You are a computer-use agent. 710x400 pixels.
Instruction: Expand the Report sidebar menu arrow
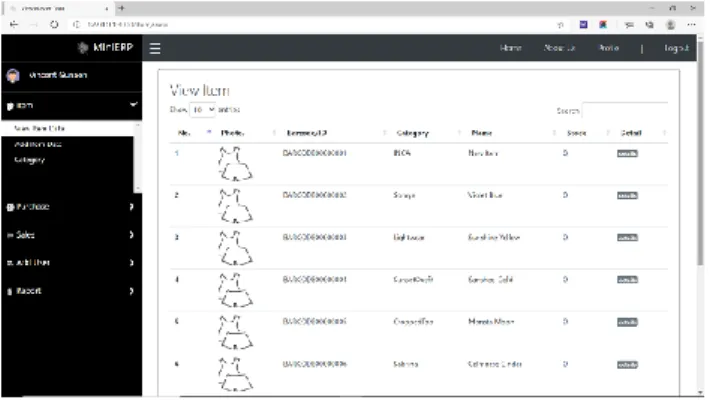(x=131, y=291)
